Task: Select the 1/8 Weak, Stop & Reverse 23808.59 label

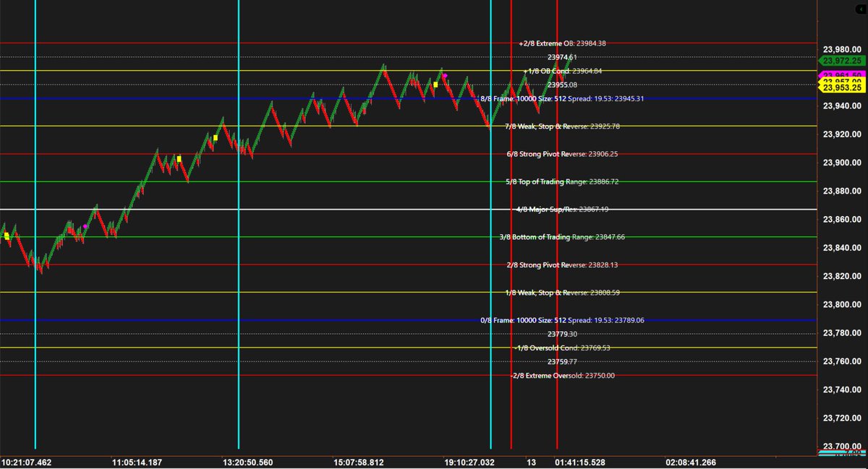Action: tap(562, 293)
